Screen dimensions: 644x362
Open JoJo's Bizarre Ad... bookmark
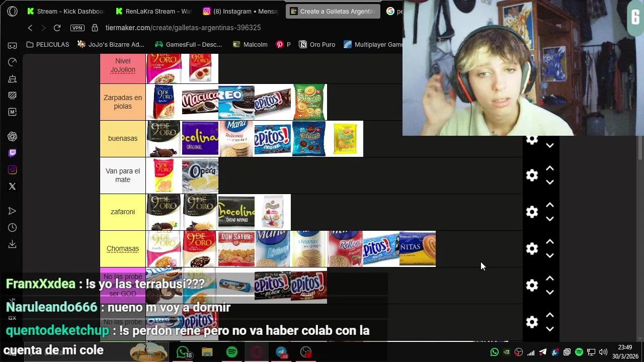[111, 44]
